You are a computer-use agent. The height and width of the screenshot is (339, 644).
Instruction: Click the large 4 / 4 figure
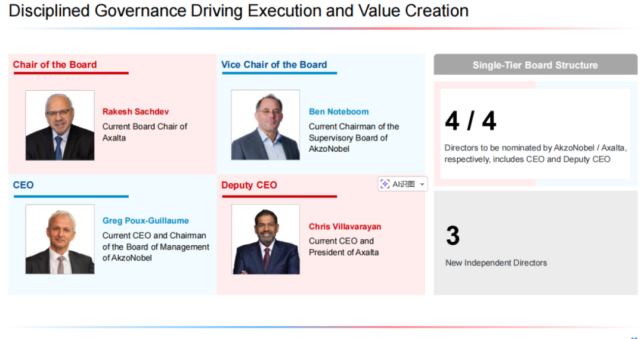pyautogui.click(x=470, y=121)
